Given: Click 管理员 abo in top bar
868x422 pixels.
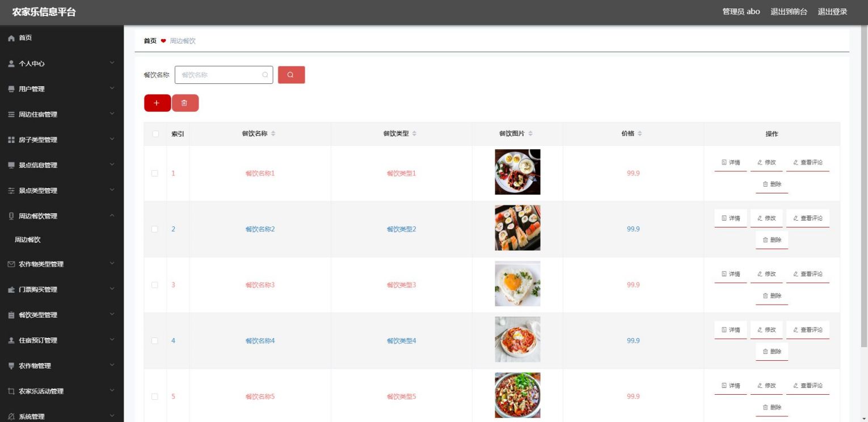Looking at the screenshot, I should (x=741, y=12).
